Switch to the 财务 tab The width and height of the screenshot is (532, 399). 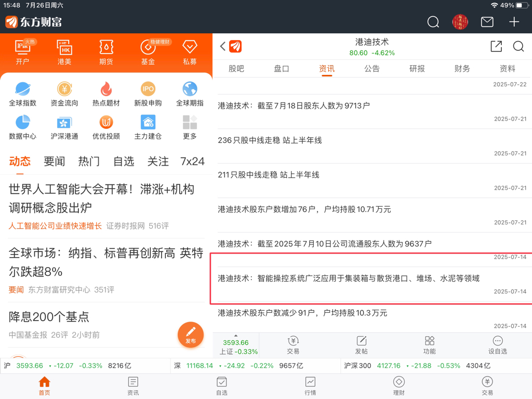tap(462, 69)
